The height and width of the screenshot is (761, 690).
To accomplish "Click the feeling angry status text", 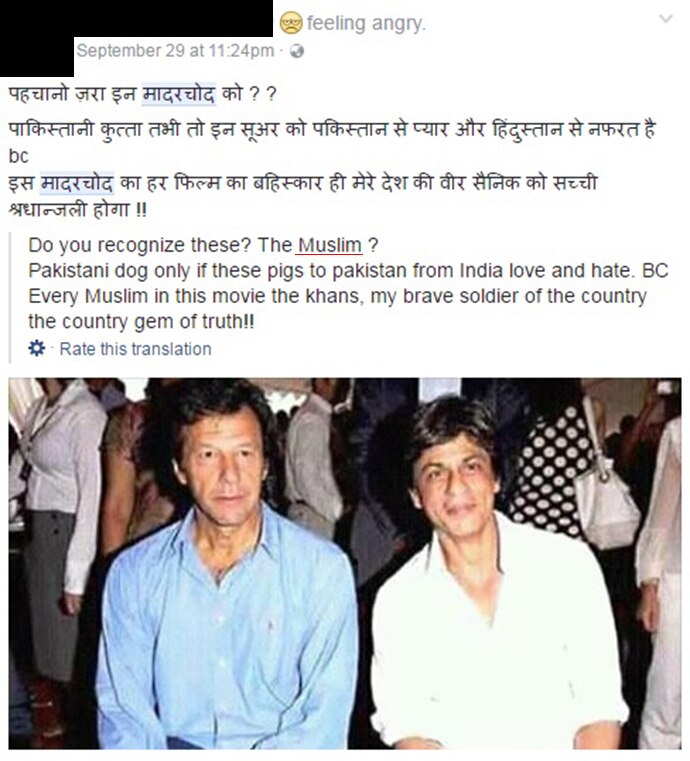I will tap(365, 23).
